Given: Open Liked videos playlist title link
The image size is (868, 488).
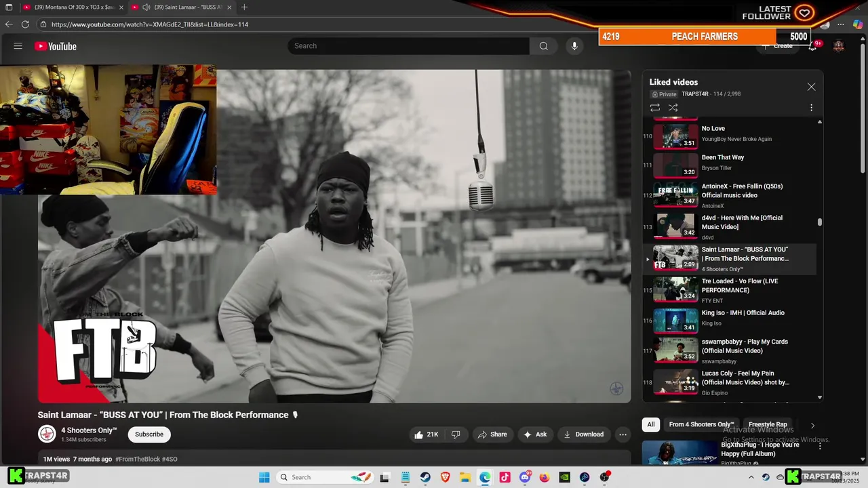Looking at the screenshot, I should point(673,82).
